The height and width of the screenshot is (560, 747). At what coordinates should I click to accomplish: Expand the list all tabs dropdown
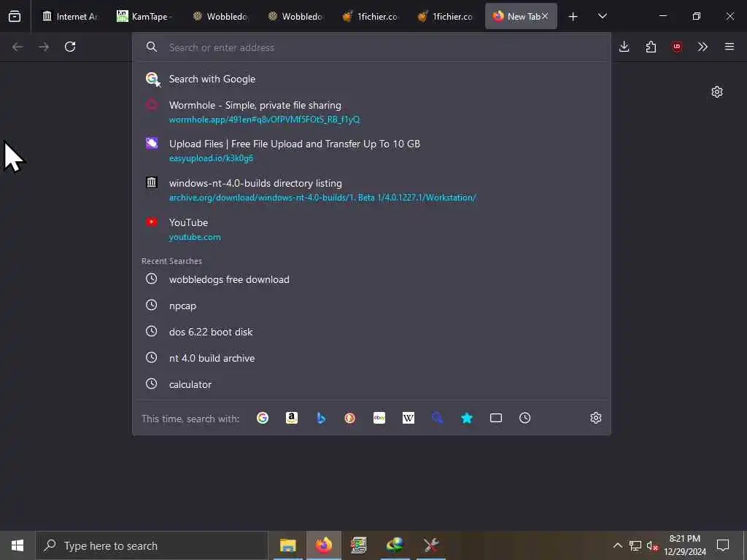point(602,16)
